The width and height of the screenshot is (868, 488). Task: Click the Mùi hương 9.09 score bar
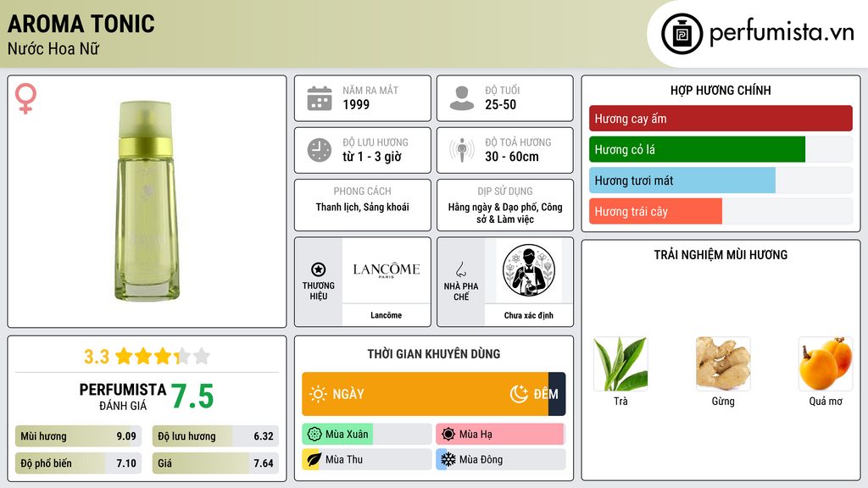78,436
